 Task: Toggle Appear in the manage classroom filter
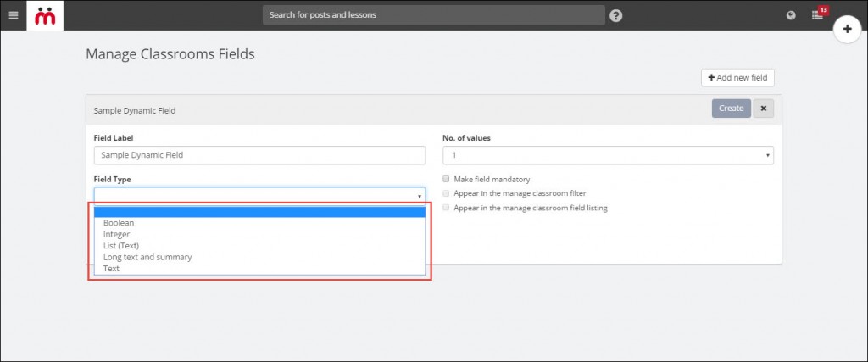(446, 194)
